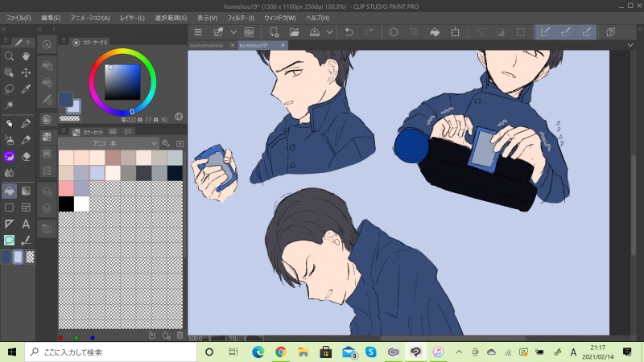Open the command bar hamburger menu
This screenshot has width=644, height=362.
click(x=198, y=32)
